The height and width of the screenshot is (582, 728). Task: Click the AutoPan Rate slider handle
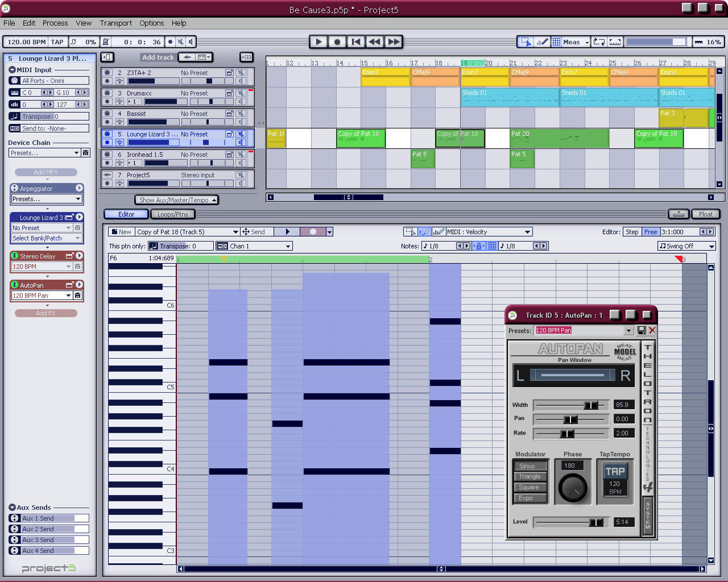point(566,433)
